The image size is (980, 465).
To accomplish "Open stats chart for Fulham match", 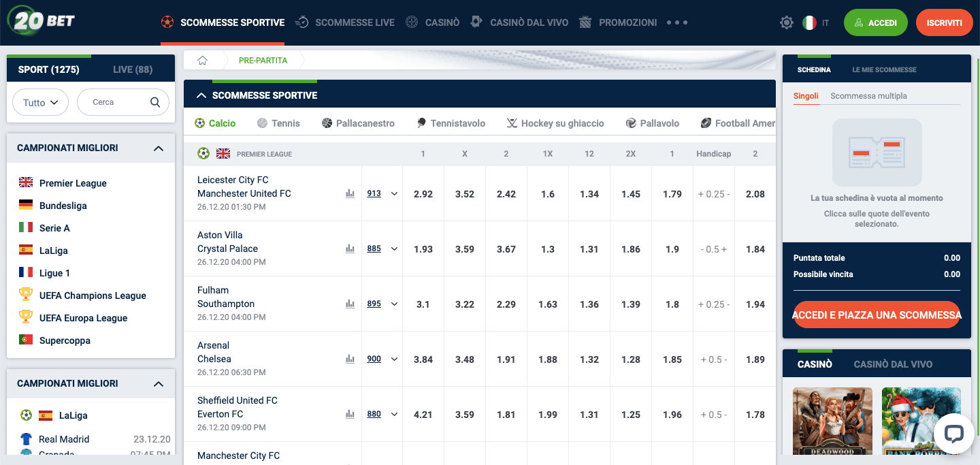I will [x=350, y=304].
